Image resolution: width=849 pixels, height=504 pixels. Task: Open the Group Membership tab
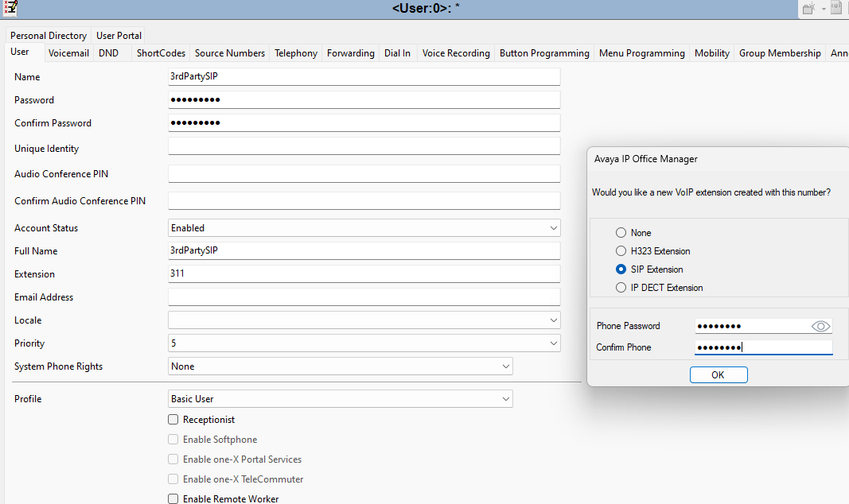point(780,53)
